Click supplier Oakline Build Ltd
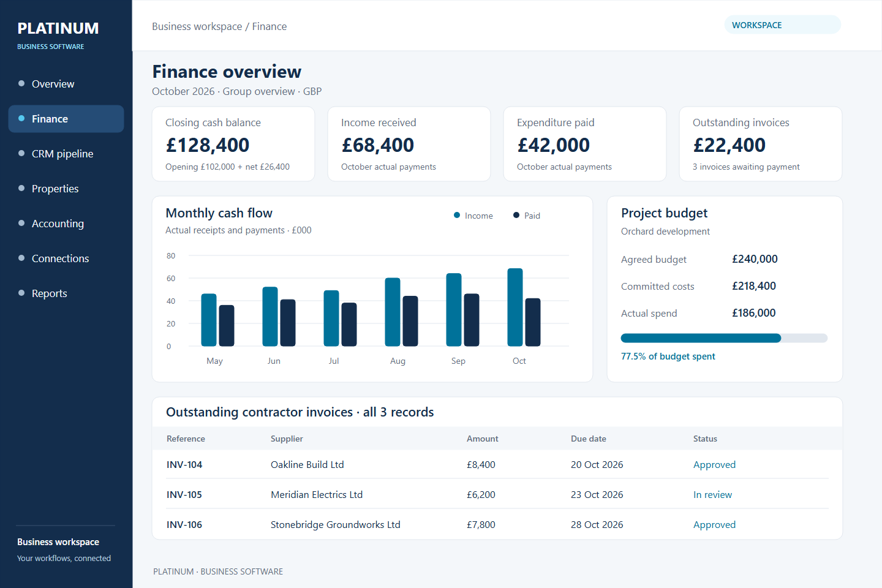 [x=307, y=465]
